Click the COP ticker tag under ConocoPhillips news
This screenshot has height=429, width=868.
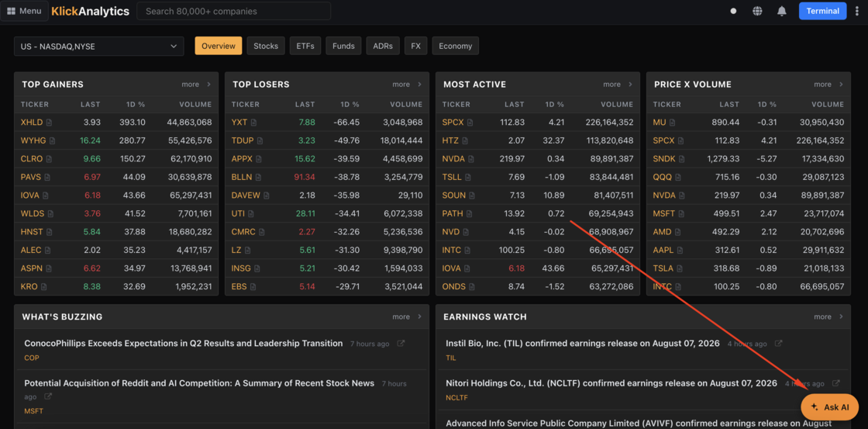pos(32,358)
